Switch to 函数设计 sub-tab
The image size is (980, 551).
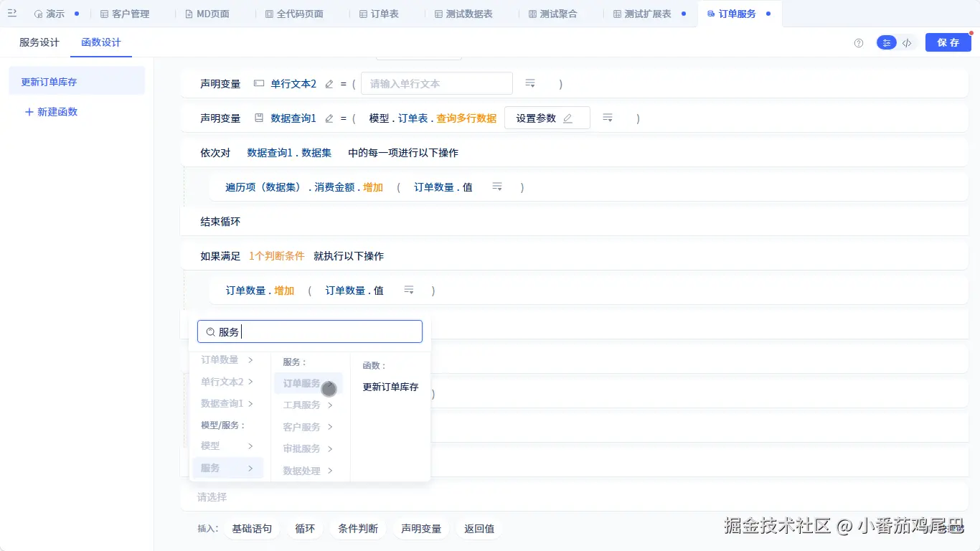[101, 42]
